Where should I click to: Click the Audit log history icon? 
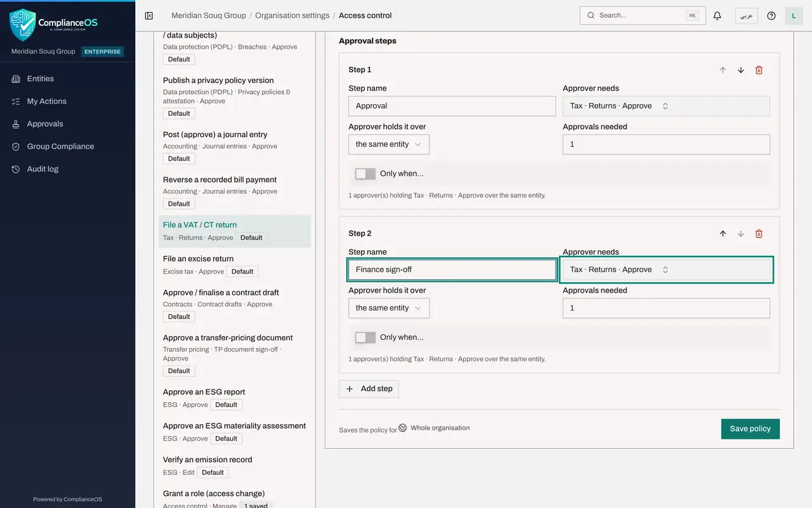click(16, 169)
